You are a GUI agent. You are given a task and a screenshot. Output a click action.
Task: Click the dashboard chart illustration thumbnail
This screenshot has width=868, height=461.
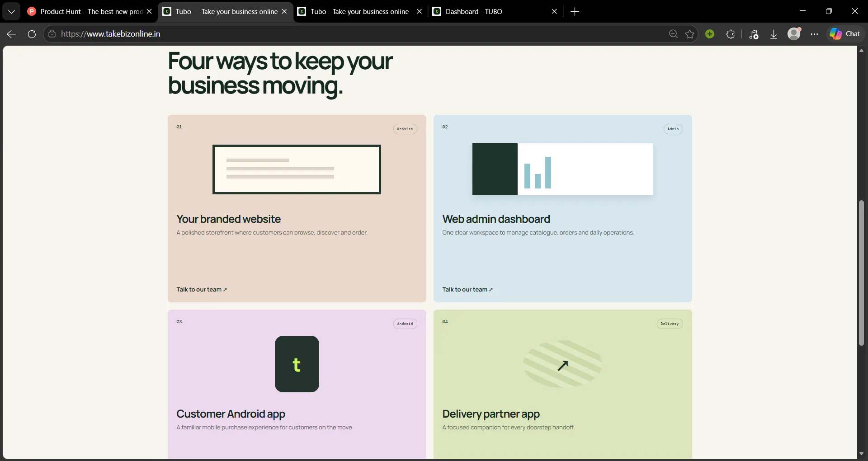562,169
